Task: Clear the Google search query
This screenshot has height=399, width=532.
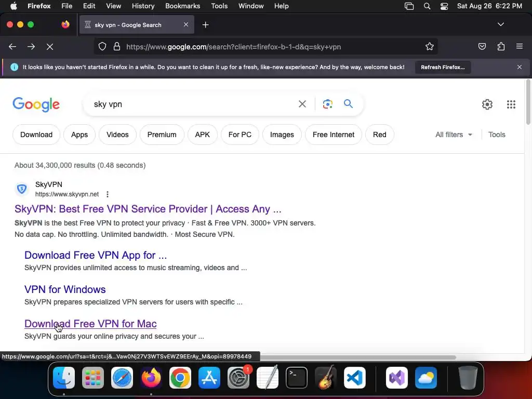Action: coord(302,104)
